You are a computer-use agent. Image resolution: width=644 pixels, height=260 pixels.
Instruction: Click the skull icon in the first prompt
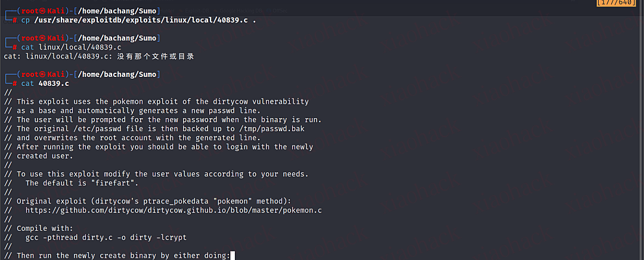43,11
